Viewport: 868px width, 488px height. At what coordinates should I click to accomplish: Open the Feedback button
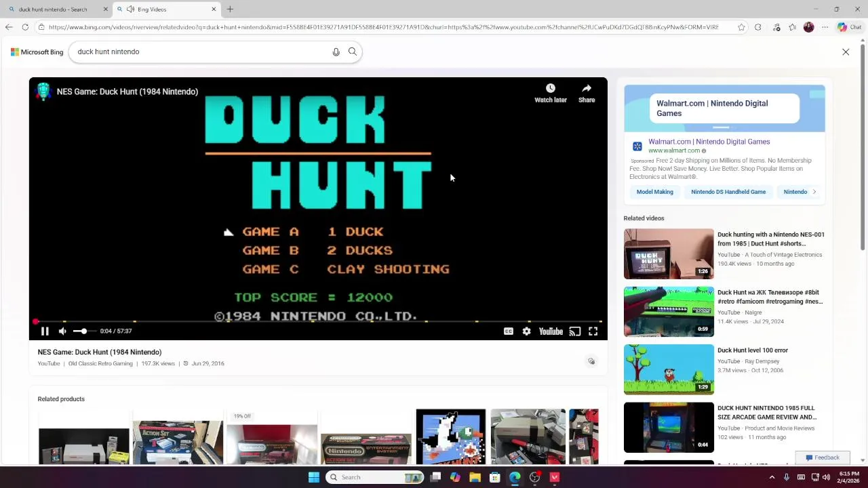823,457
